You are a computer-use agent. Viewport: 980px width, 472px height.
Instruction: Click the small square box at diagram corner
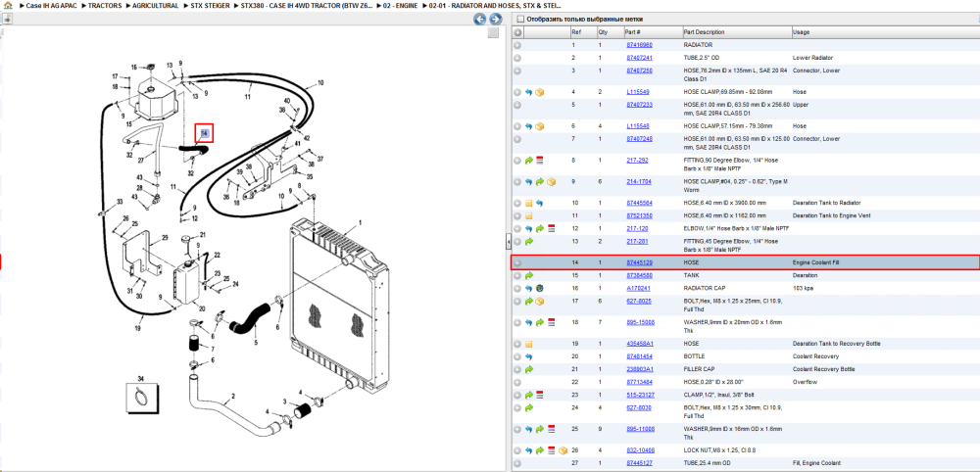tap(493, 32)
